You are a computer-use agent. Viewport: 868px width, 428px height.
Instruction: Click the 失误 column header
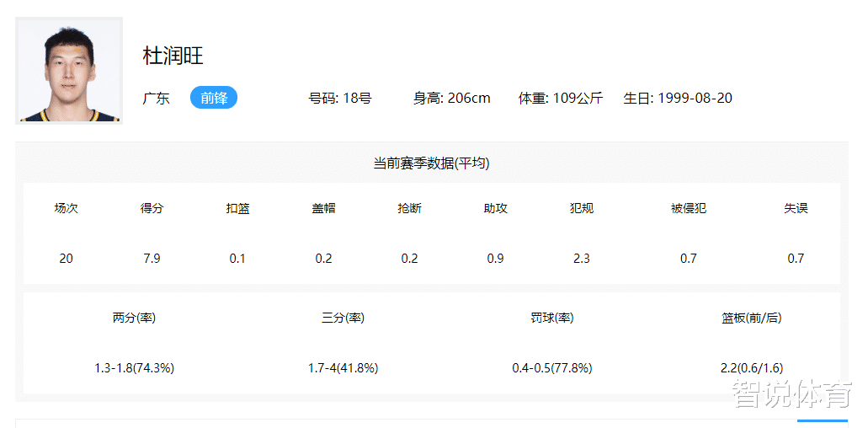point(796,208)
